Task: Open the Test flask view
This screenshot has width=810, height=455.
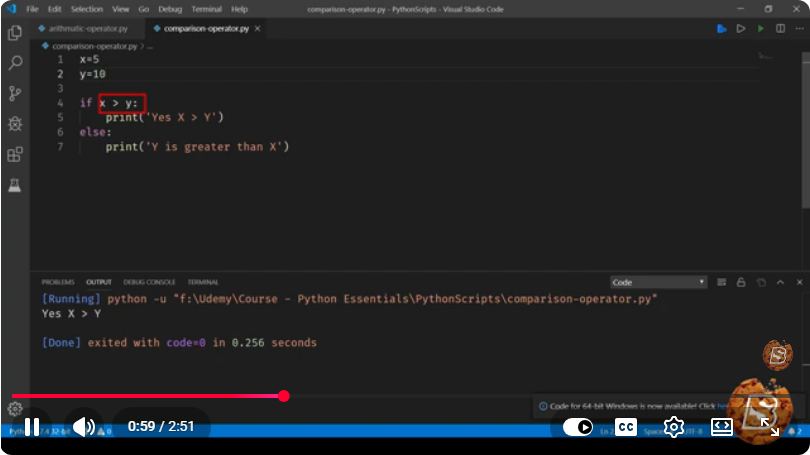Action: [x=15, y=185]
